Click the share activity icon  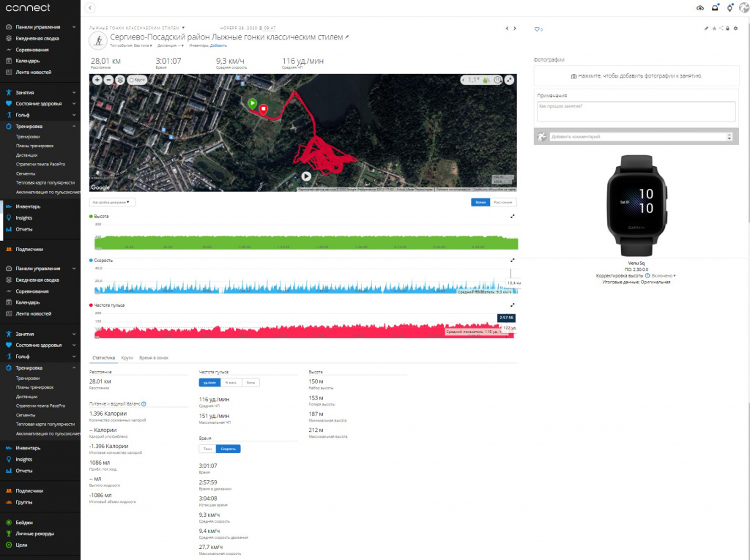721,29
